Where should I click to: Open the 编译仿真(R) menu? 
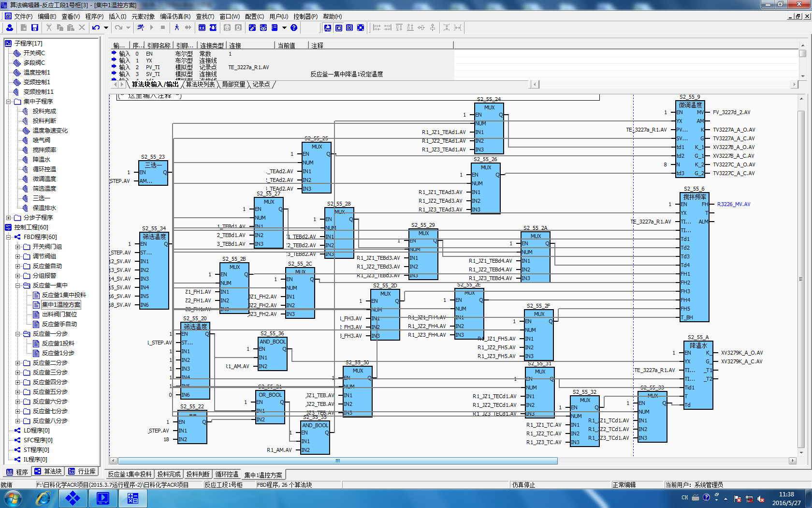(175, 16)
